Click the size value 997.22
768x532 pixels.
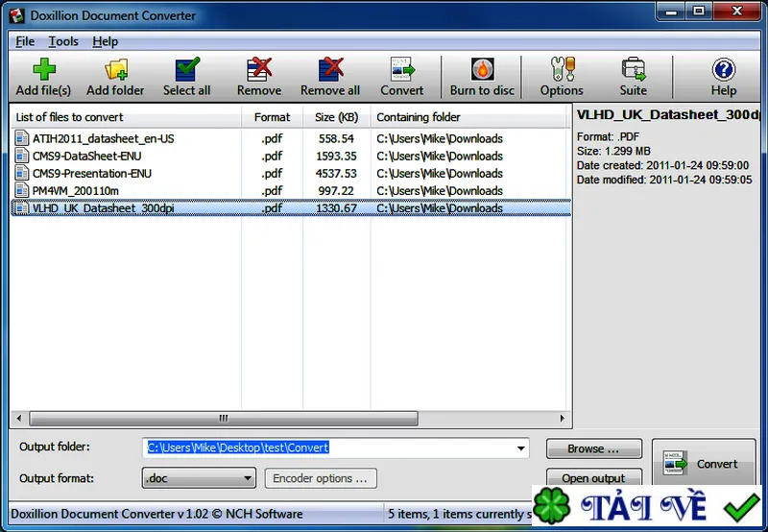pyautogui.click(x=336, y=190)
